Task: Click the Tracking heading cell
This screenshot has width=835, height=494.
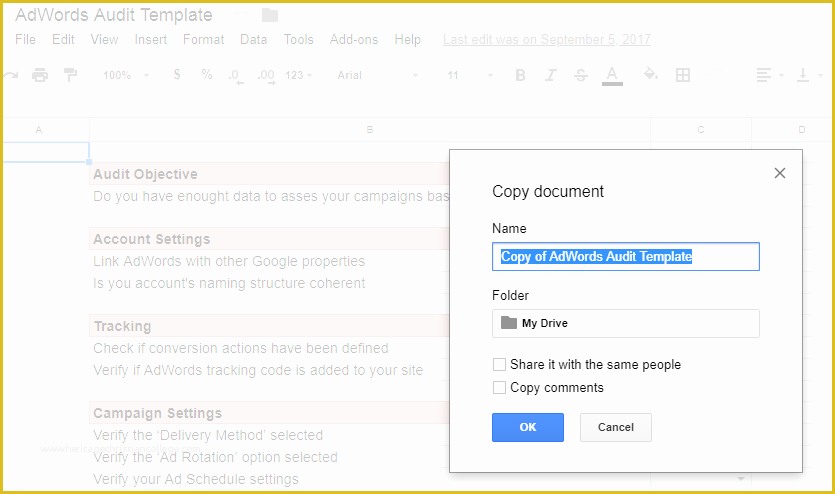Action: tap(269, 326)
